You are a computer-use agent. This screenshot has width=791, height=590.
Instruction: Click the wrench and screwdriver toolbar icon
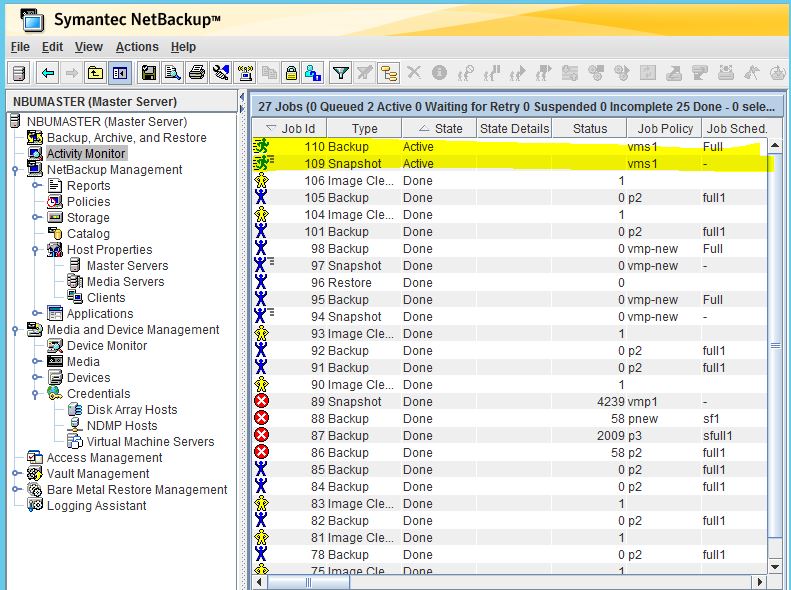(x=221, y=74)
